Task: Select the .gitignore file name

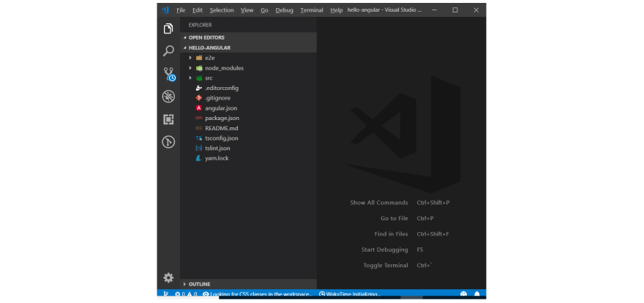Action: (x=217, y=98)
